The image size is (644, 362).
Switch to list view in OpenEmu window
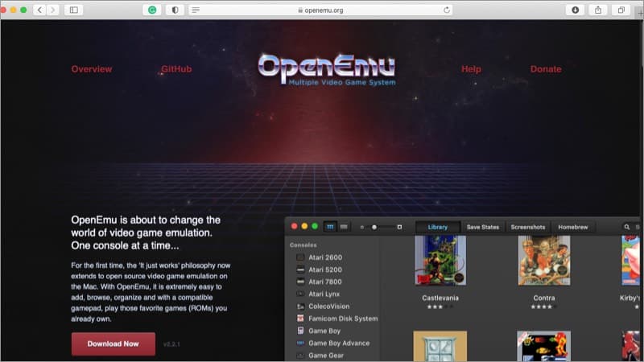344,227
